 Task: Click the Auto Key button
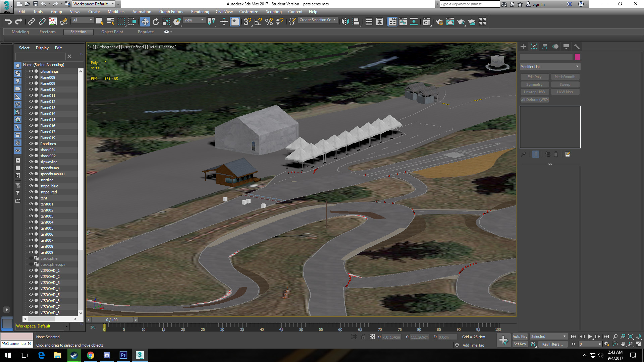click(520, 337)
